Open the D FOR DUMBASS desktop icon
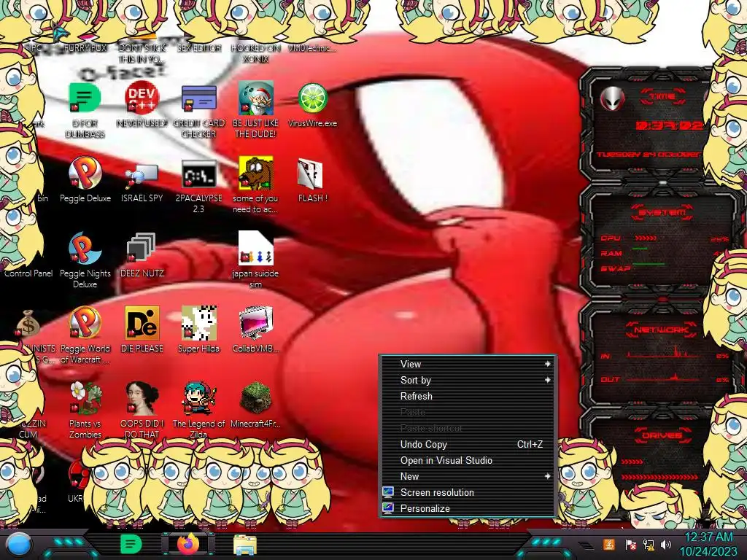This screenshot has height=560, width=747. coord(85,98)
